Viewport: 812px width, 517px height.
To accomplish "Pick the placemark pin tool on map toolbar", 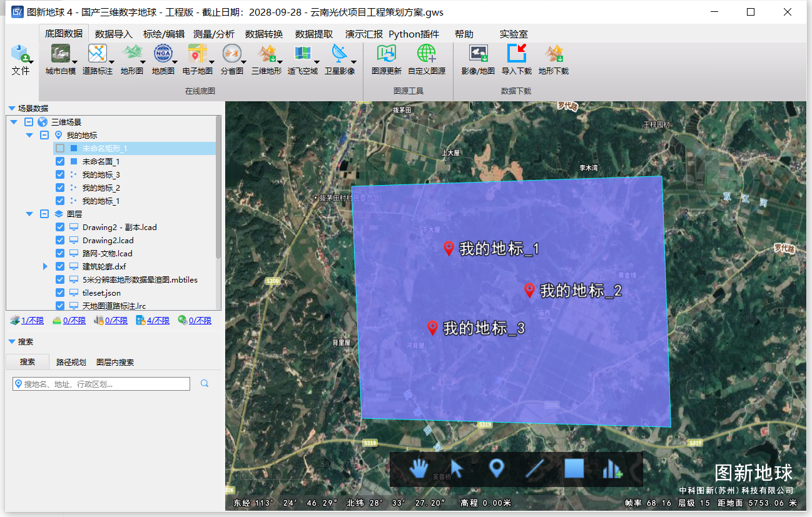I will tap(497, 468).
